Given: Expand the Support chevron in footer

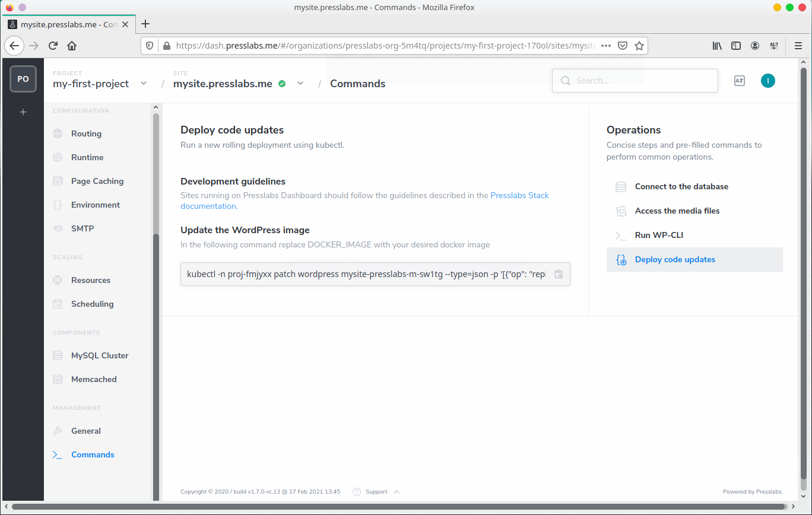Looking at the screenshot, I should (x=397, y=492).
